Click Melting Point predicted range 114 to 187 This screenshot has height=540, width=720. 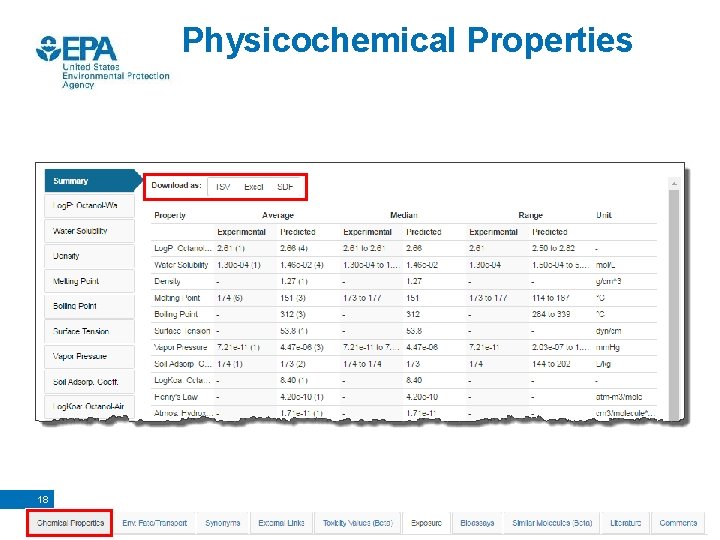(x=551, y=298)
